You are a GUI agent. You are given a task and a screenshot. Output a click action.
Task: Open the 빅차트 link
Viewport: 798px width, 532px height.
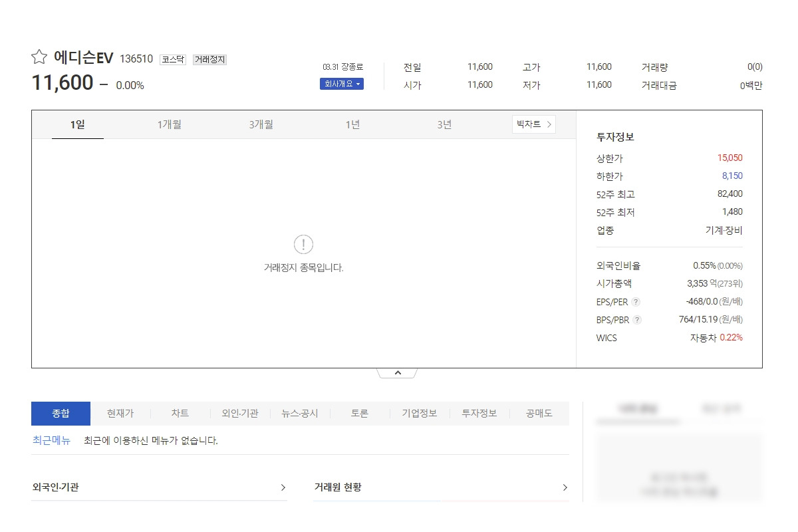point(534,124)
